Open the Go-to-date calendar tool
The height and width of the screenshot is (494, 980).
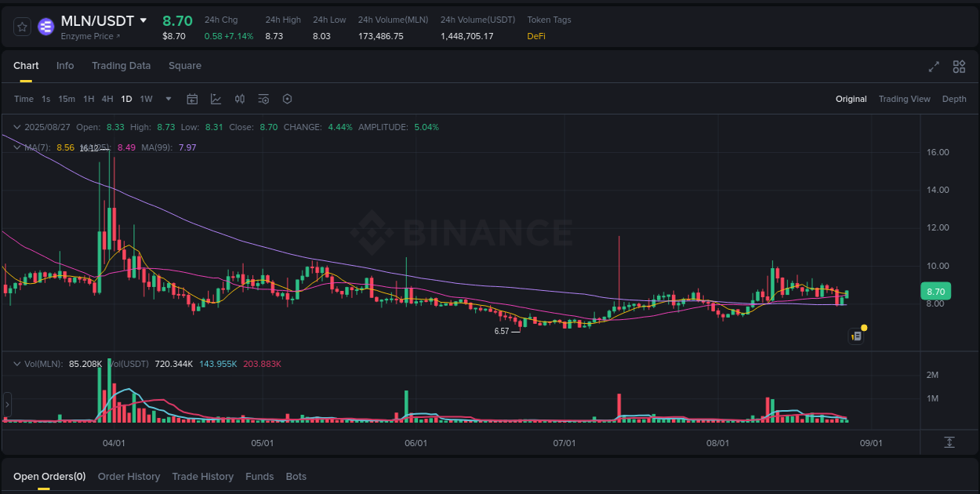point(192,99)
